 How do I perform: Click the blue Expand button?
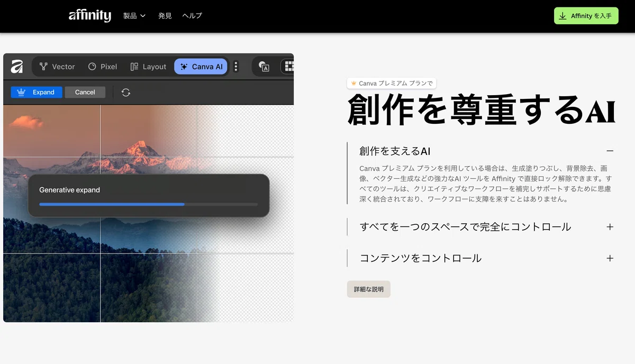pyautogui.click(x=37, y=92)
